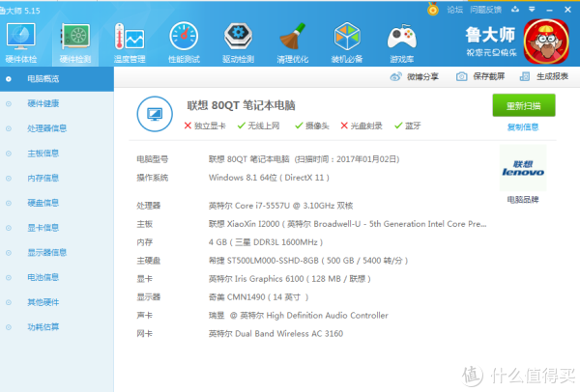Click the Core i7-5557U processor value

pos(280,206)
